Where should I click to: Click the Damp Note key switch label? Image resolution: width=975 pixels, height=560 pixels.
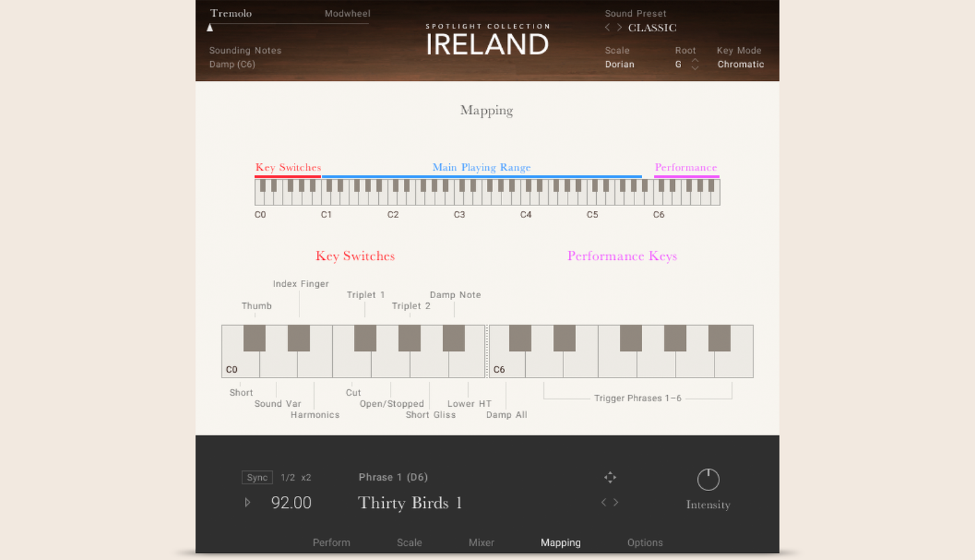pos(455,295)
